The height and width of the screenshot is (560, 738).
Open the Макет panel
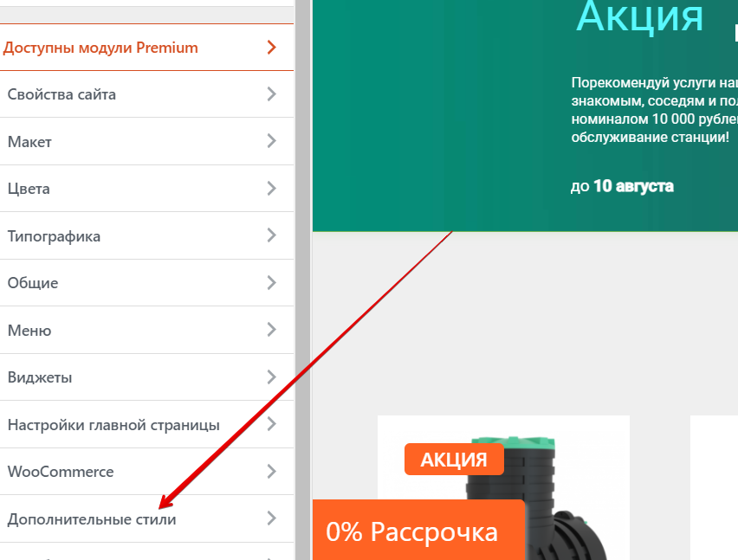pyautogui.click(x=146, y=142)
